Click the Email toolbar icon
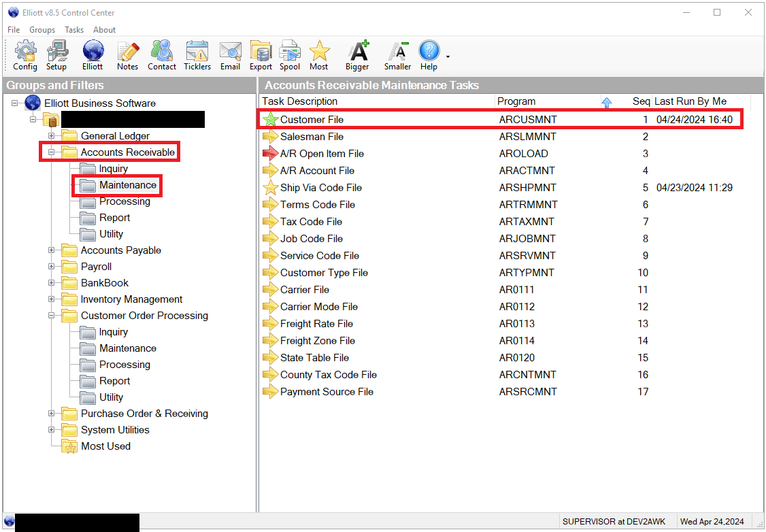The width and height of the screenshot is (766, 532). pyautogui.click(x=230, y=55)
